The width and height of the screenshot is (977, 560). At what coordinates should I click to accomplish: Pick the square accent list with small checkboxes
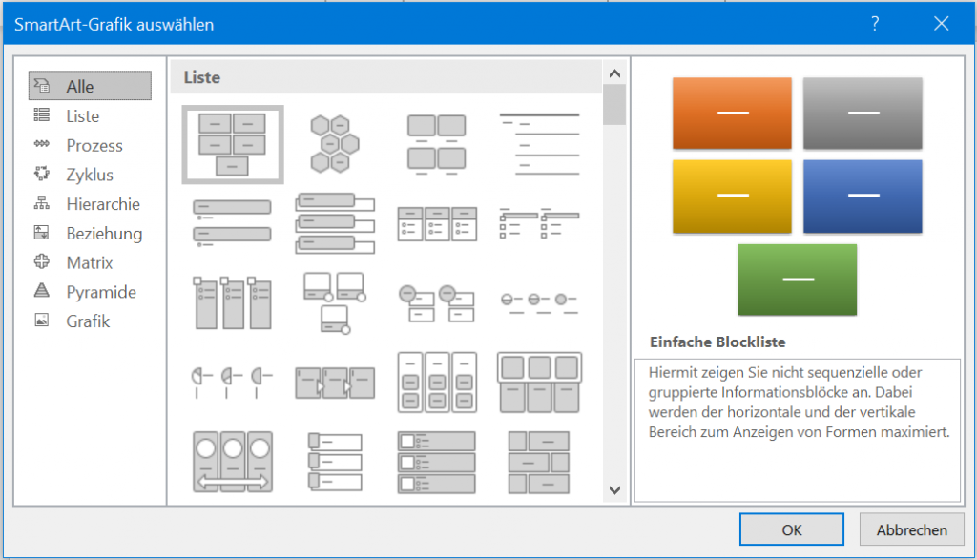click(539, 223)
